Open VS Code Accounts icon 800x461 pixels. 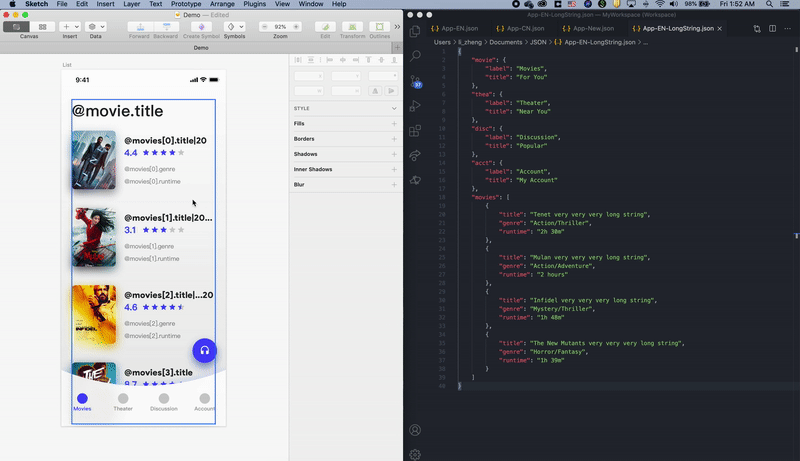coord(415,430)
